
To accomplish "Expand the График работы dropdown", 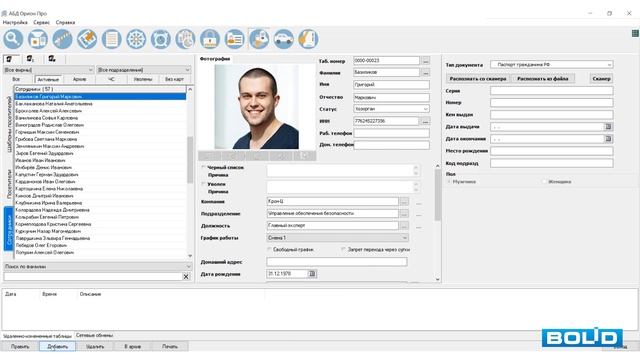I will pyautogui.click(x=337, y=238).
